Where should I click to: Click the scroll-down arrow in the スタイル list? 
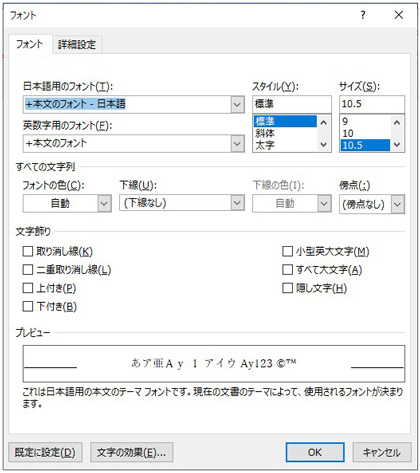(323, 144)
